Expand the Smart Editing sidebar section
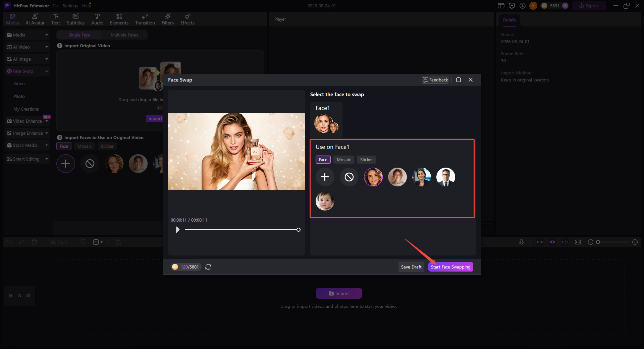 pos(28,159)
